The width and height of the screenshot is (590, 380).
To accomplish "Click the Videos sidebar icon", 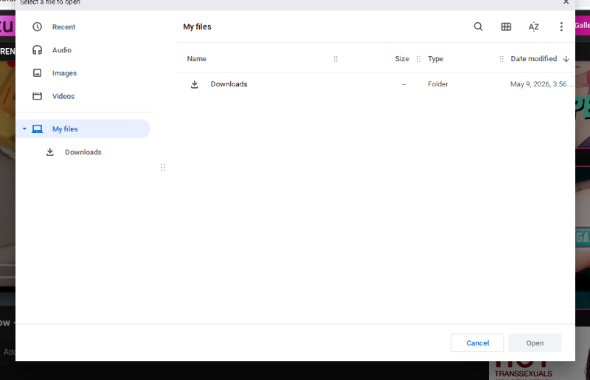I will [x=37, y=96].
